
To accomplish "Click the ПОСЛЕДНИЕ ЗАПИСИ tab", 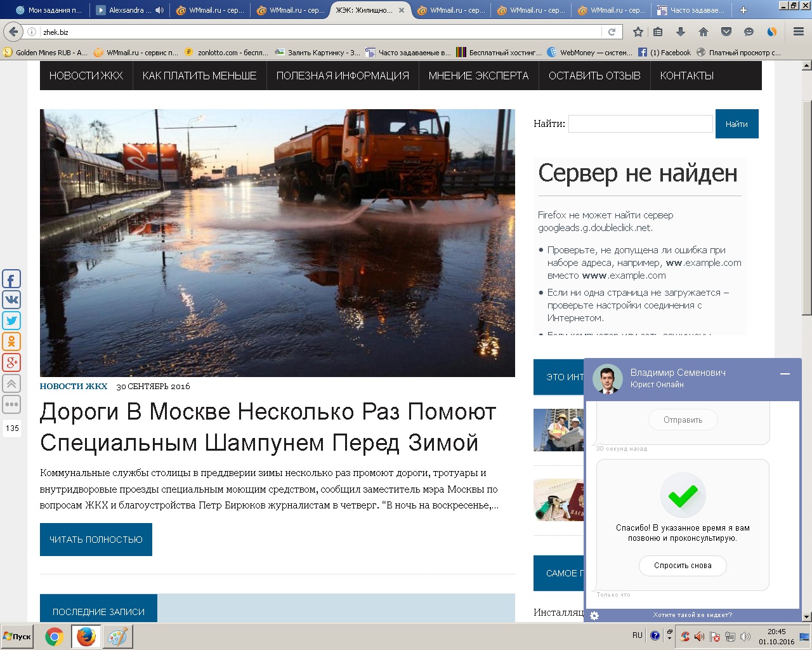I will (x=98, y=612).
